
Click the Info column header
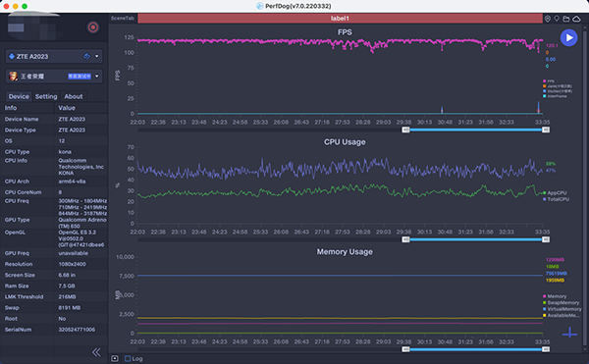[11, 108]
